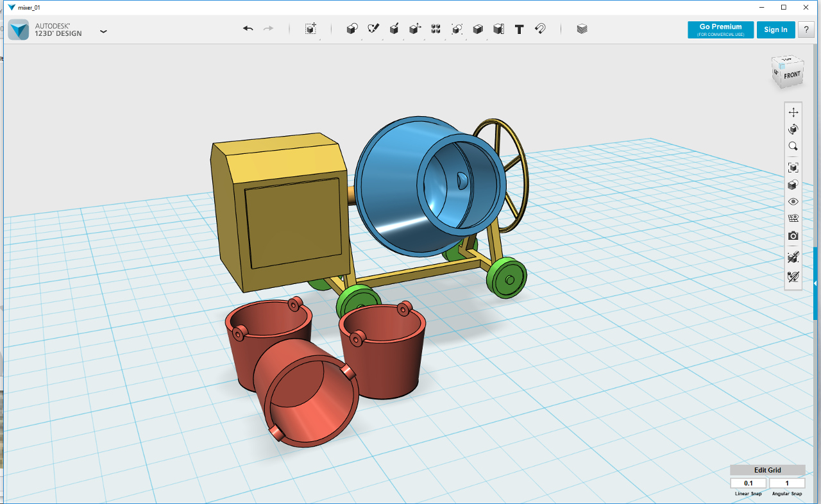Undo the last action

tap(248, 29)
